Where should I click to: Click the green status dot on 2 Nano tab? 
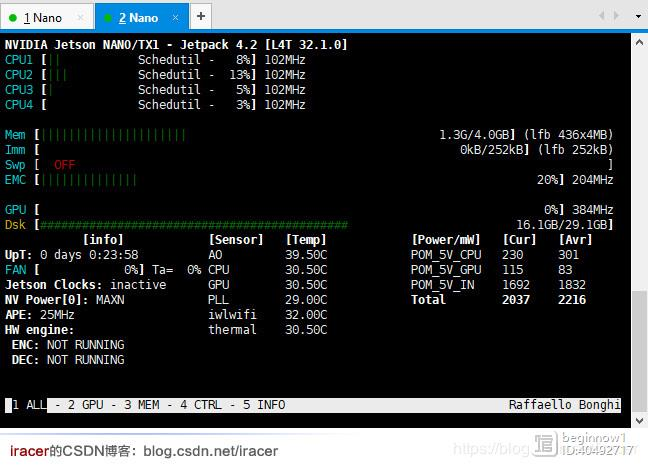coord(108,18)
